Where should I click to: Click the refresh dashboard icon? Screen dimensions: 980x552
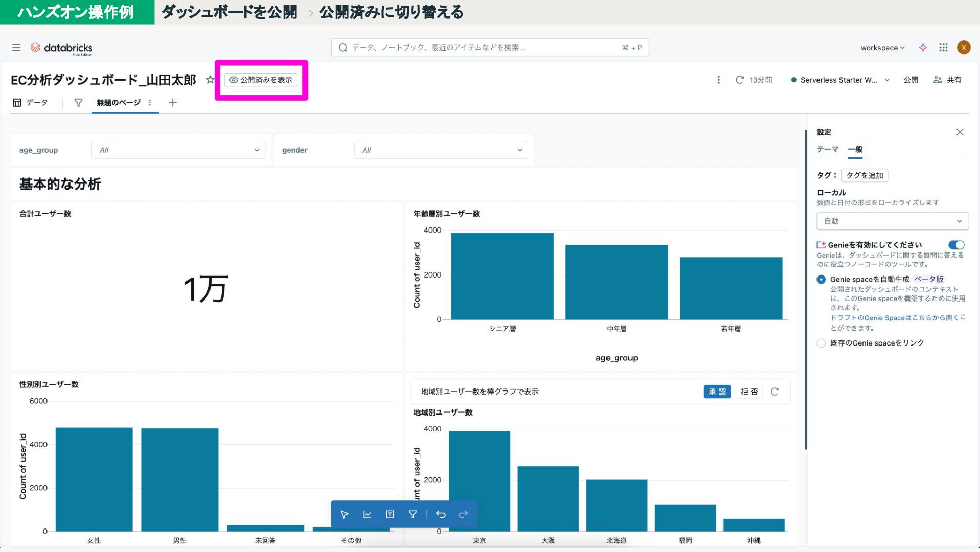[739, 80]
